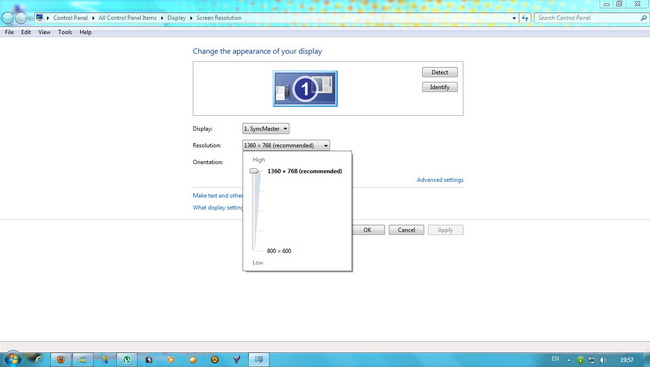Open the Tools menu

click(x=65, y=32)
